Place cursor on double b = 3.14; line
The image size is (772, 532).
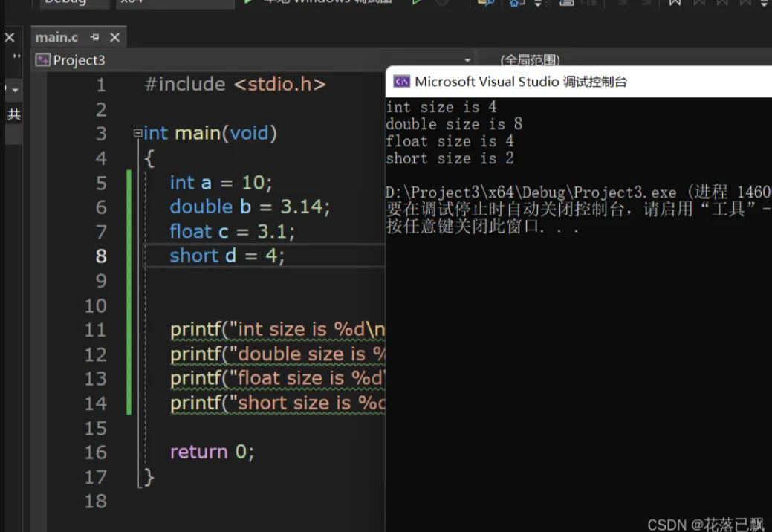250,207
